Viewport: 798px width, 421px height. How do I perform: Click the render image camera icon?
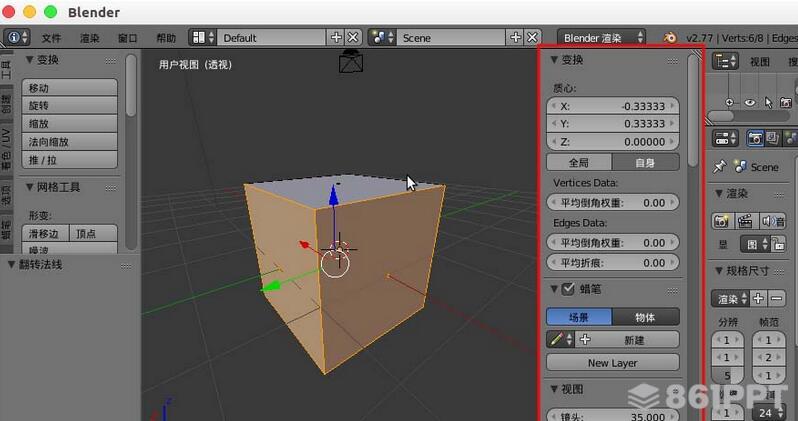pyautogui.click(x=721, y=221)
